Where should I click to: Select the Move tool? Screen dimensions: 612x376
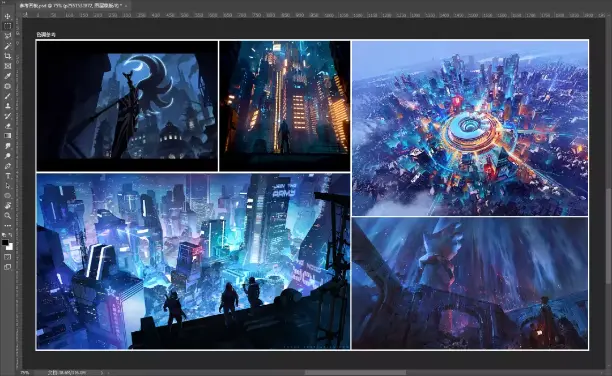point(7,16)
